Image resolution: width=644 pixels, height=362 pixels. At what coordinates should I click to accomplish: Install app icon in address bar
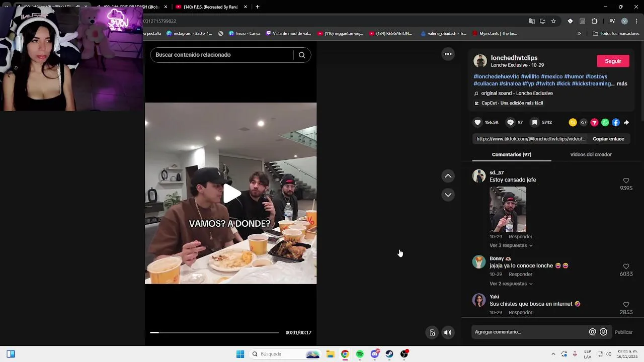coord(542,21)
